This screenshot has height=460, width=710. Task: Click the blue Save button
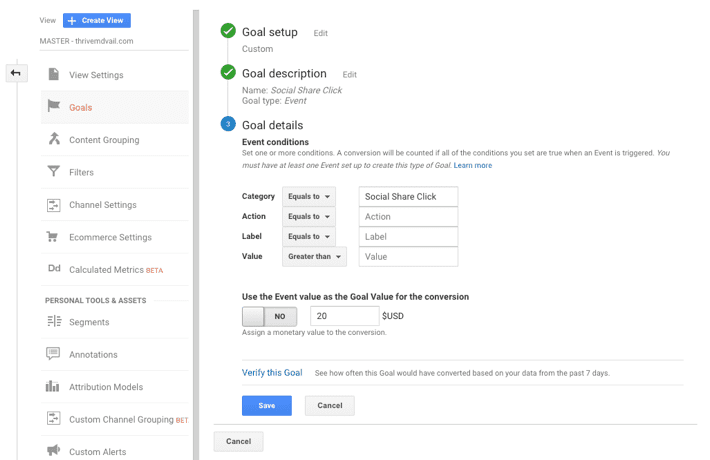[x=267, y=406]
